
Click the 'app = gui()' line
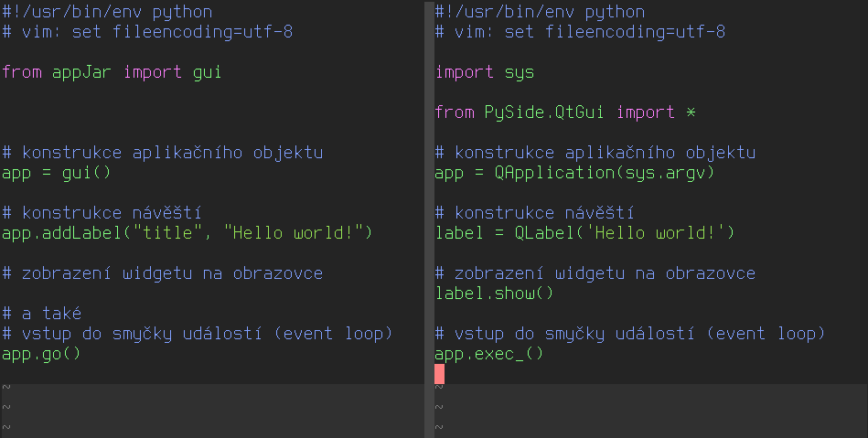pos(57,173)
